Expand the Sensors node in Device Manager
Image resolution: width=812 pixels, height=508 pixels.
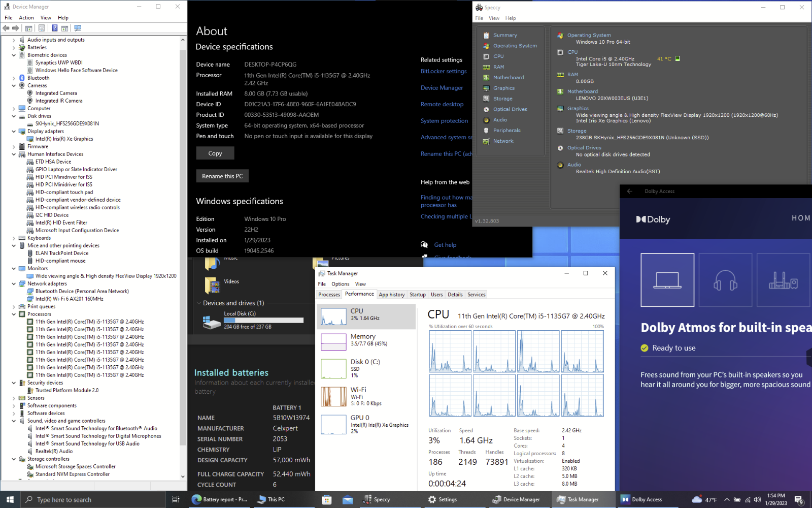click(14, 398)
